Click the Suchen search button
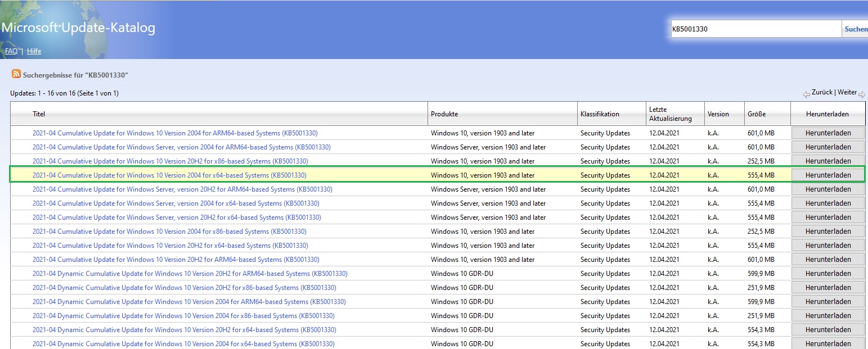The width and height of the screenshot is (868, 349). tap(856, 29)
